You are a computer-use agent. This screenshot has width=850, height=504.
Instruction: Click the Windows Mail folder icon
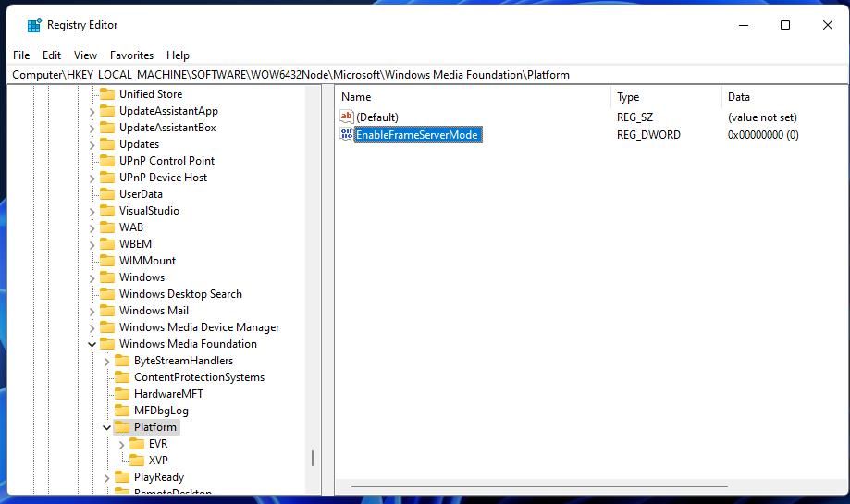[x=107, y=310]
